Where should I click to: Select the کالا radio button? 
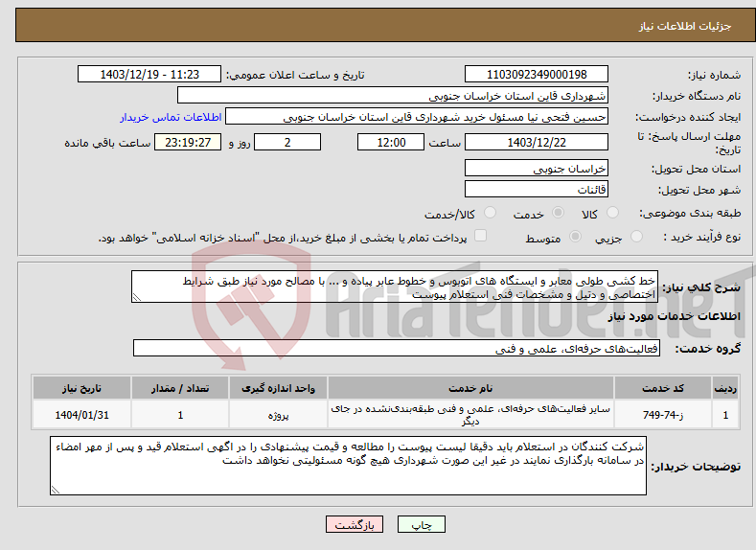coord(612,213)
